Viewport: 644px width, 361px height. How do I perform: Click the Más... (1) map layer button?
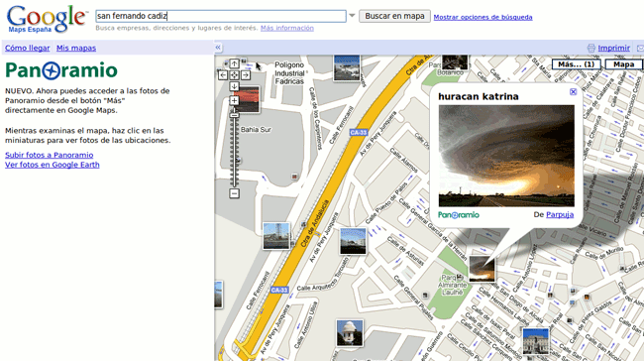tap(577, 64)
